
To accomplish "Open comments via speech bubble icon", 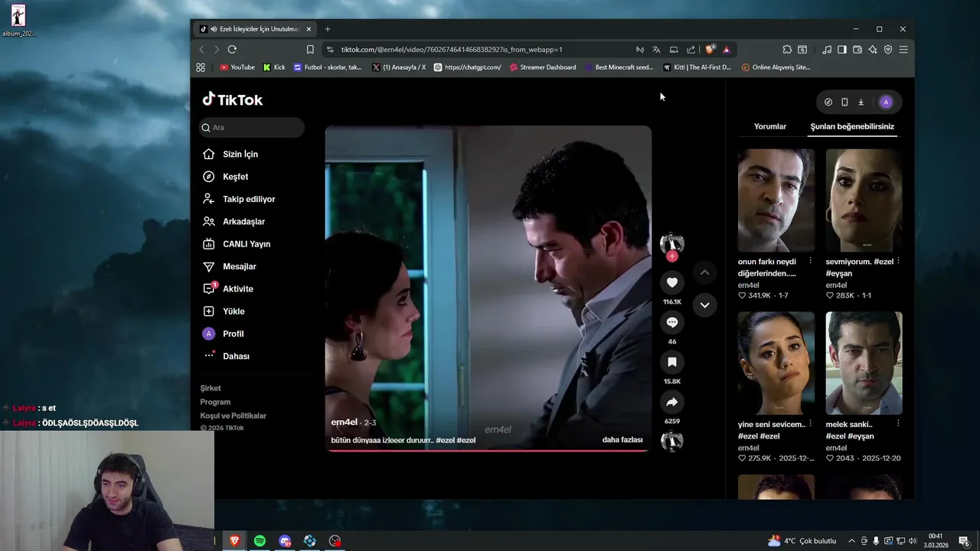I will [x=672, y=322].
